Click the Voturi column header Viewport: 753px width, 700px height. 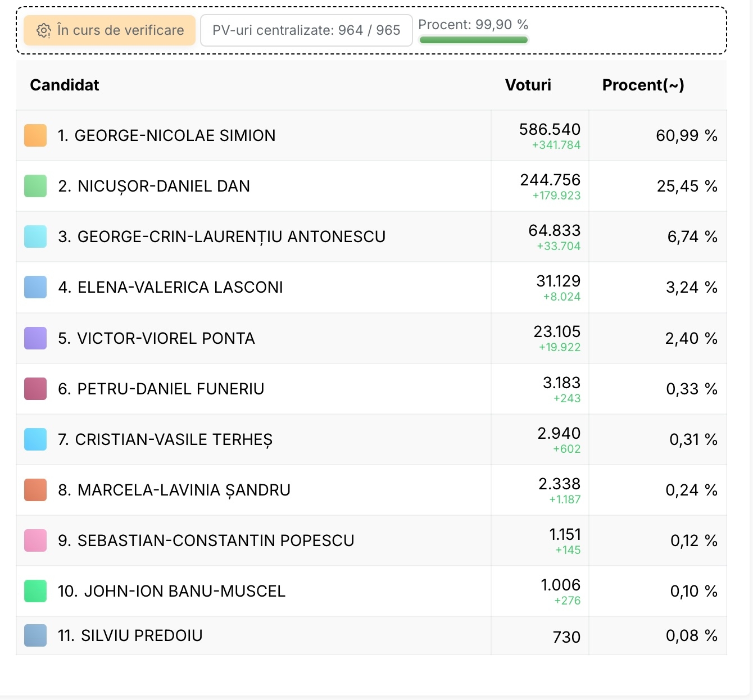point(528,85)
